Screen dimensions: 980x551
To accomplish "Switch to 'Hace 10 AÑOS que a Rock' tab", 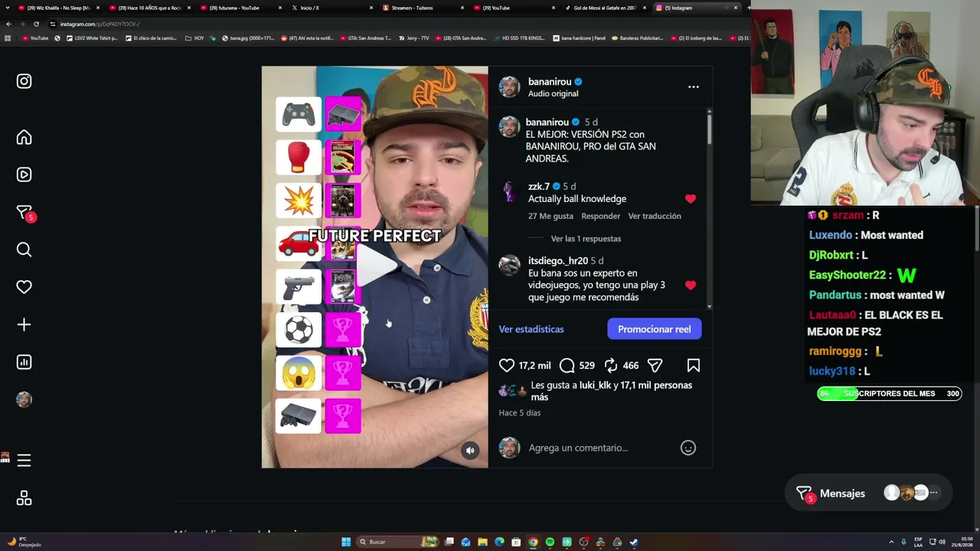I will (149, 8).
